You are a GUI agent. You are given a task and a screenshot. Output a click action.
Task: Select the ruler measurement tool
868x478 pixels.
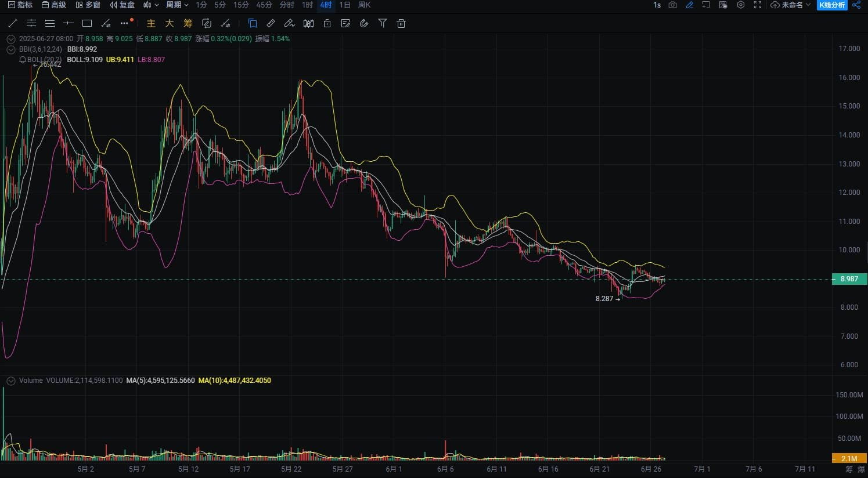(x=271, y=23)
